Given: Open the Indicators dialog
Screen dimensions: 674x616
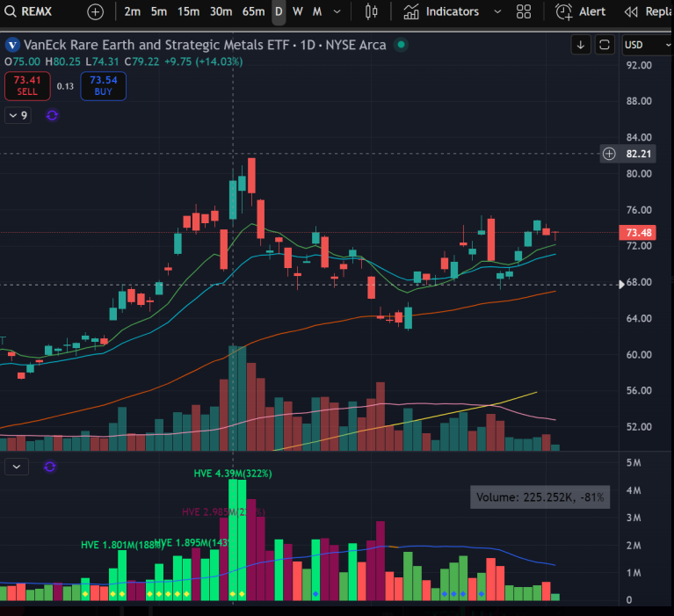Looking at the screenshot, I should [x=441, y=11].
